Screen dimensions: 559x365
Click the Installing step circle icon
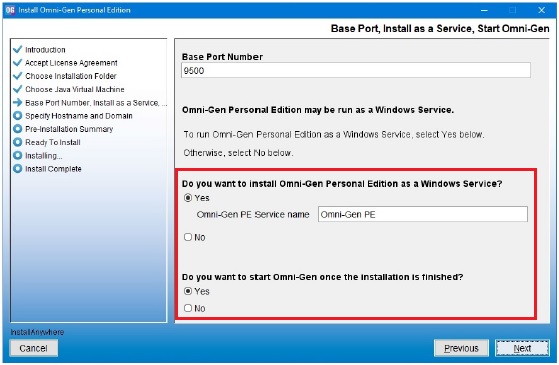[17, 155]
